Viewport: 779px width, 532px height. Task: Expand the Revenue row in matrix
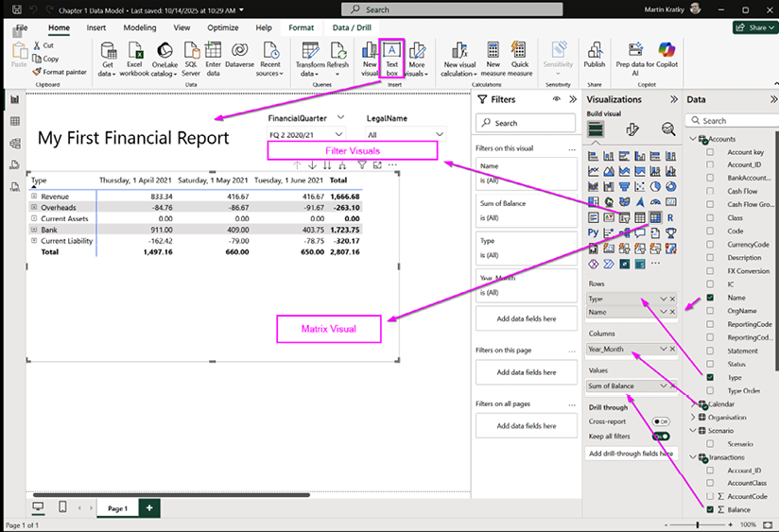click(34, 197)
